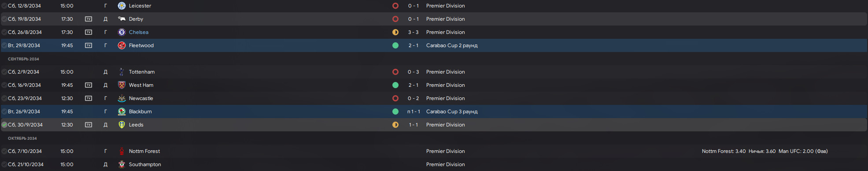Collapse the Сентябрь 2034 month section
Viewport: 868px width, 171px height.
pos(23,59)
